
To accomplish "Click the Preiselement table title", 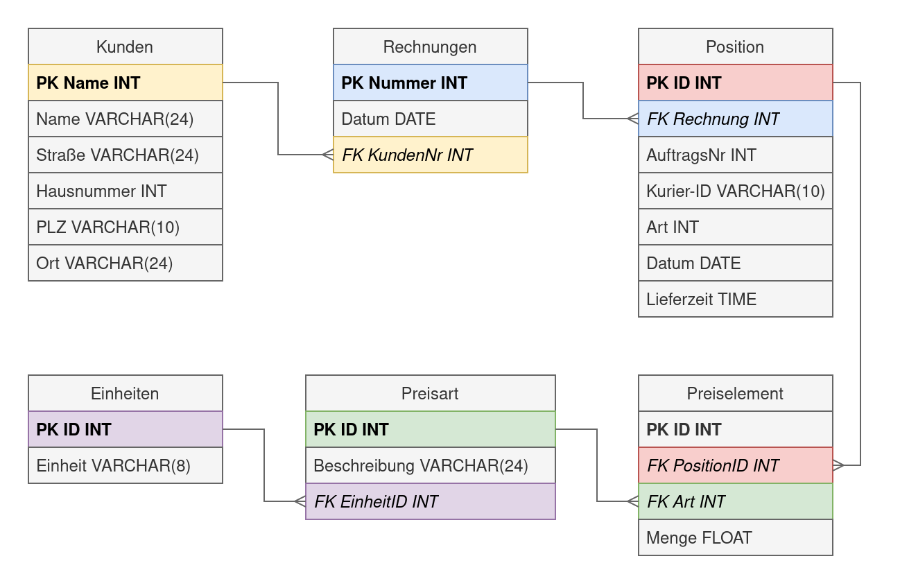I will pyautogui.click(x=735, y=393).
